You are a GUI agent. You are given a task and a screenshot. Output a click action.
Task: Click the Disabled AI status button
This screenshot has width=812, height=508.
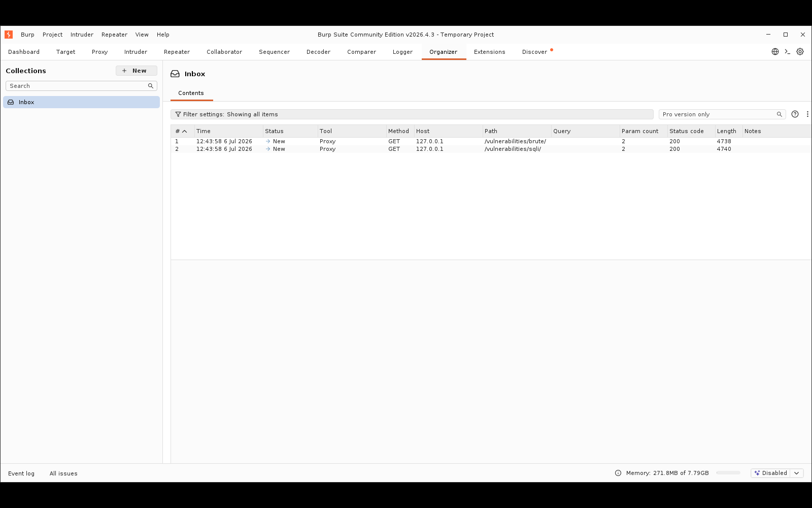click(x=770, y=473)
